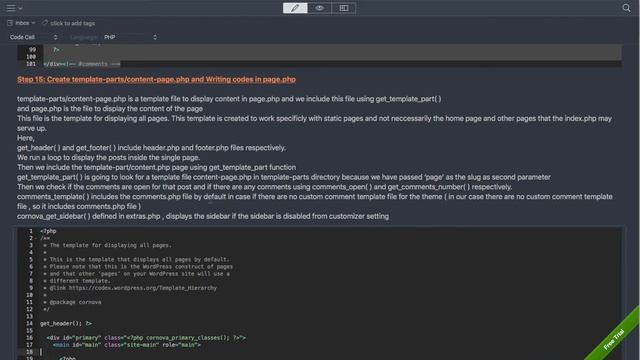Click the 'Step 15: Create template-parts/content-page.php' heading
Viewport: 640px width, 360px height.
[x=156, y=80]
